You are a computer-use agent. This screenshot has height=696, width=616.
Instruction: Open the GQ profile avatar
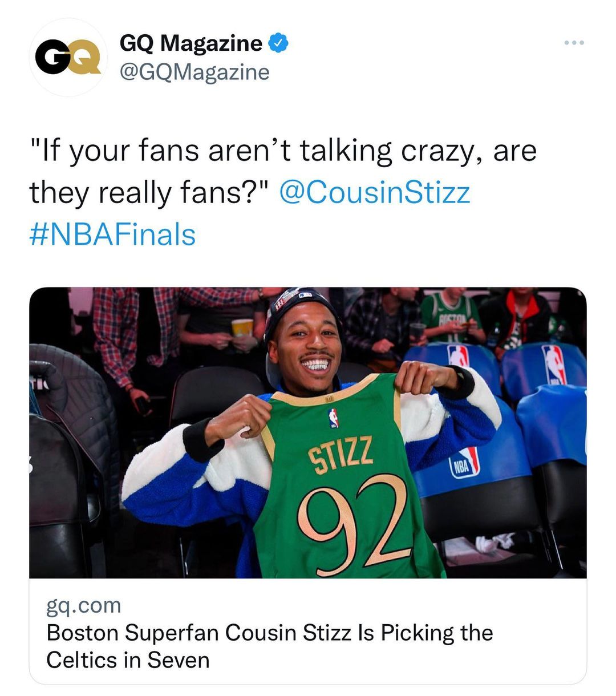tap(68, 57)
